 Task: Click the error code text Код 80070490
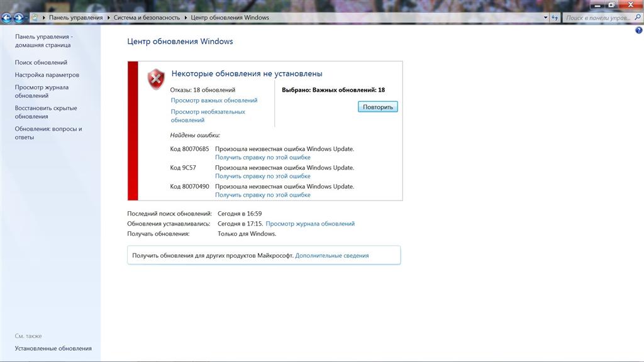(189, 186)
